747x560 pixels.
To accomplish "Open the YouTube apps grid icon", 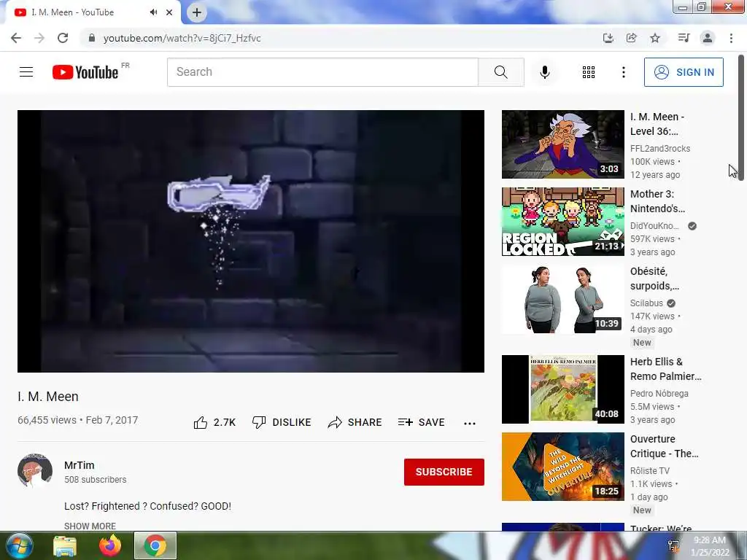I will pyautogui.click(x=589, y=72).
